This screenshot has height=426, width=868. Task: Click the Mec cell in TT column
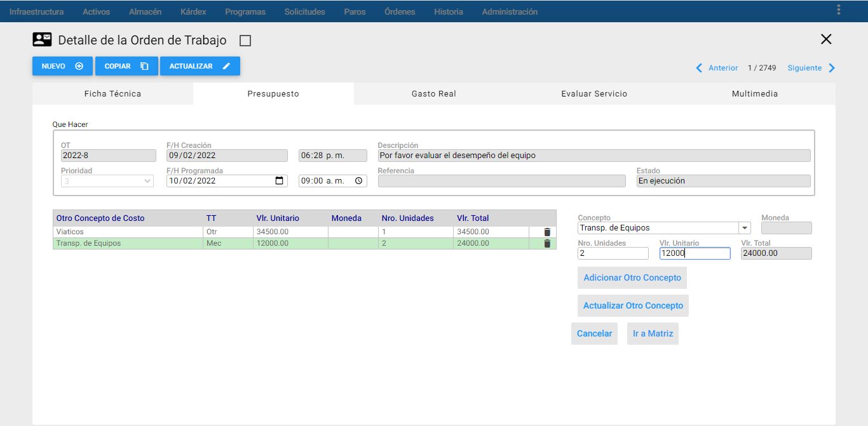click(x=228, y=244)
